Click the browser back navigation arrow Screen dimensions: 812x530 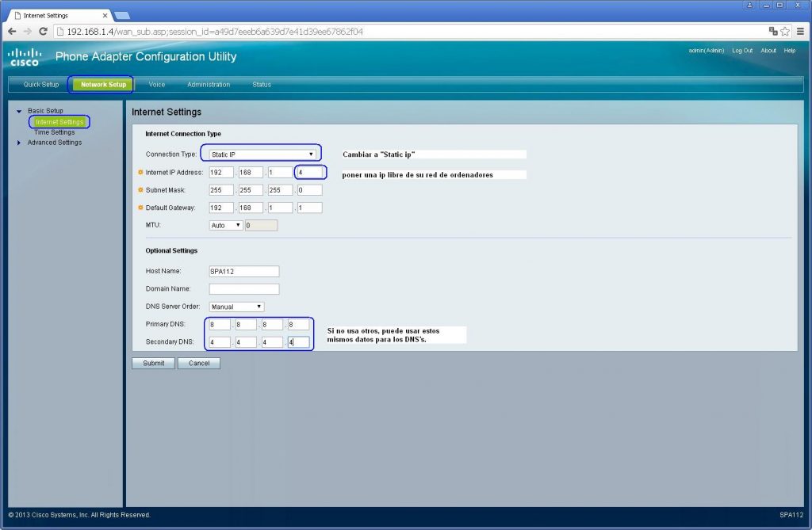tap(12, 31)
